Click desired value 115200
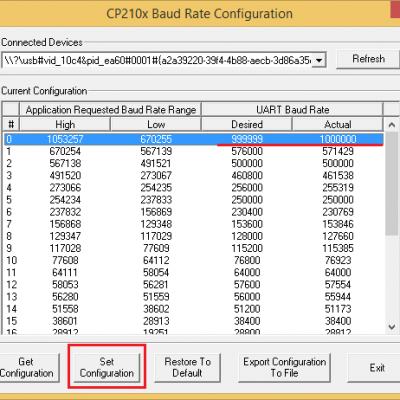 tap(247, 248)
